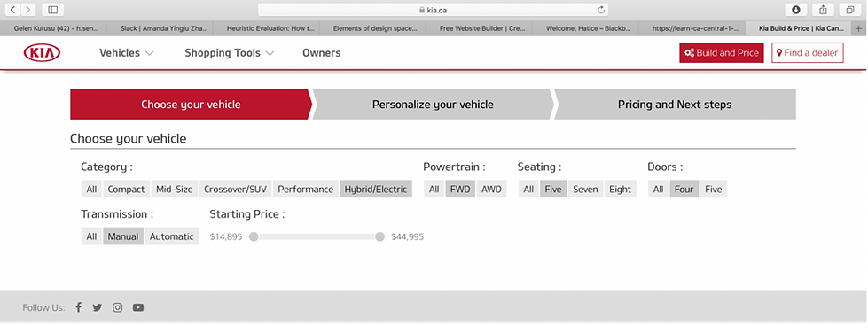The image size is (868, 333).
Task: Select All in the Seating filter
Action: click(x=528, y=190)
